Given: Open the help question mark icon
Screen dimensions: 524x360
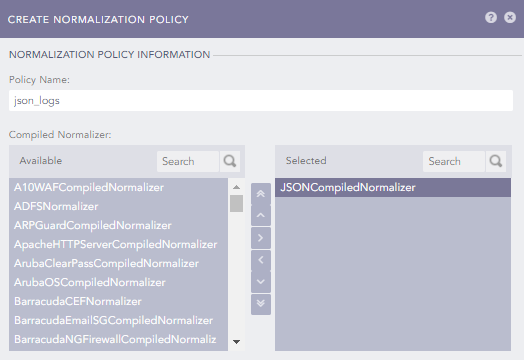Looking at the screenshot, I should [491, 17].
